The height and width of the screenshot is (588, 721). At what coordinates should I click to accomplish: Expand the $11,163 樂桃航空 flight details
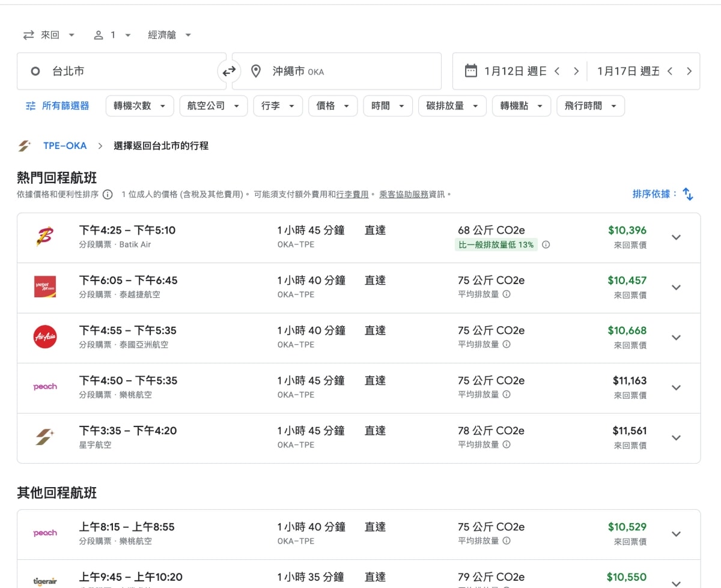tap(676, 387)
